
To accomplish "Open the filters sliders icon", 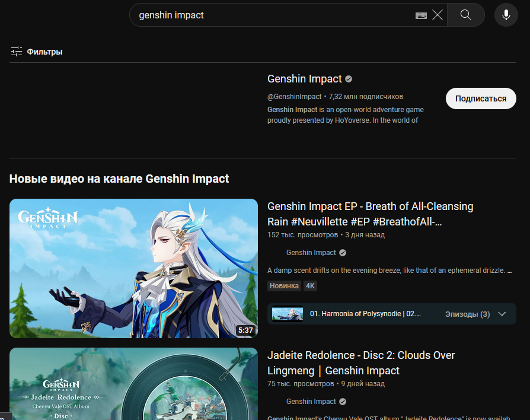I will pyautogui.click(x=17, y=52).
